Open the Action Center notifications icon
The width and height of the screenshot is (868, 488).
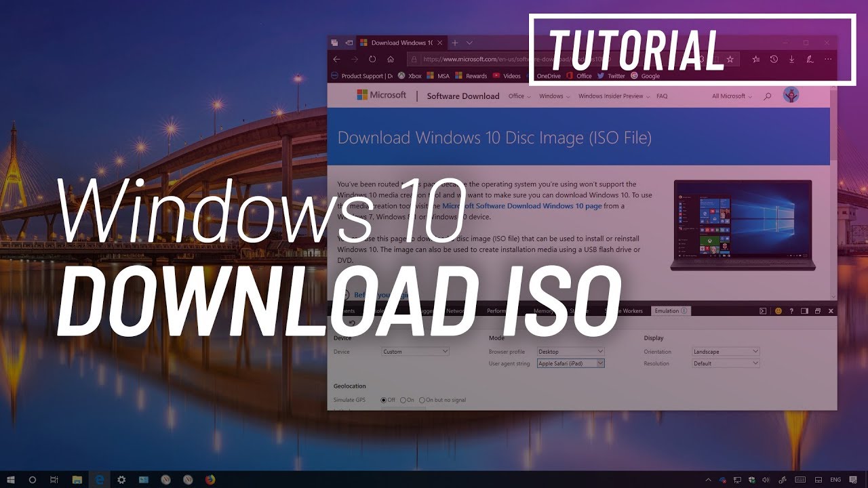tap(852, 479)
